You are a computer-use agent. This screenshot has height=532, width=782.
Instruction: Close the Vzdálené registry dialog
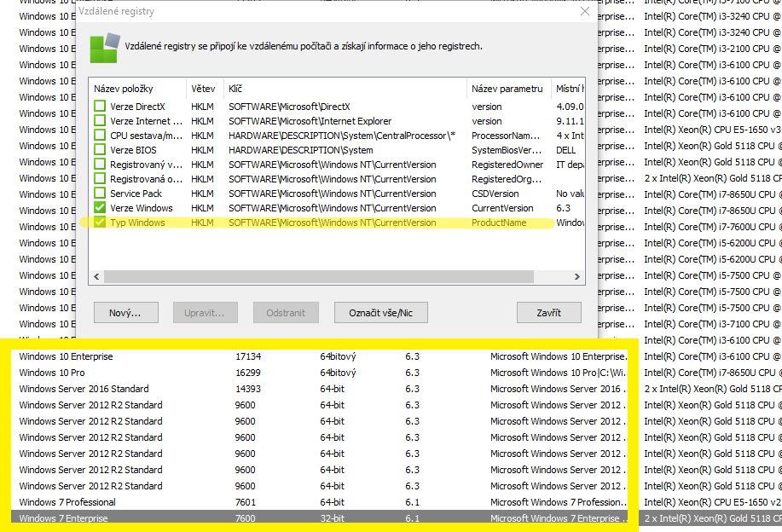pyautogui.click(x=584, y=12)
